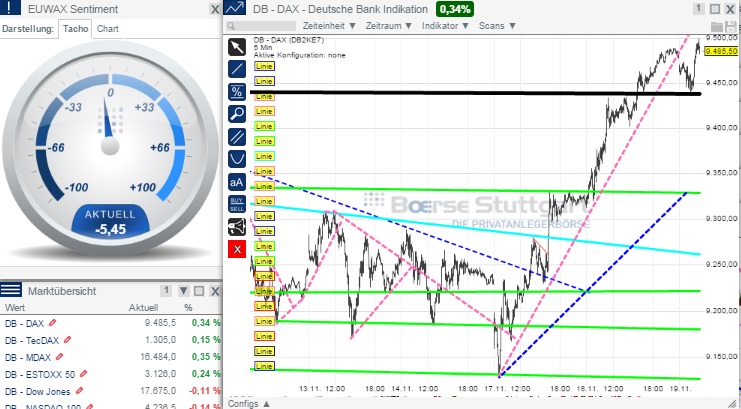Click the Marktübersicht number 1 button
Image resolution: width=741 pixels, height=409 pixels.
[x=165, y=290]
